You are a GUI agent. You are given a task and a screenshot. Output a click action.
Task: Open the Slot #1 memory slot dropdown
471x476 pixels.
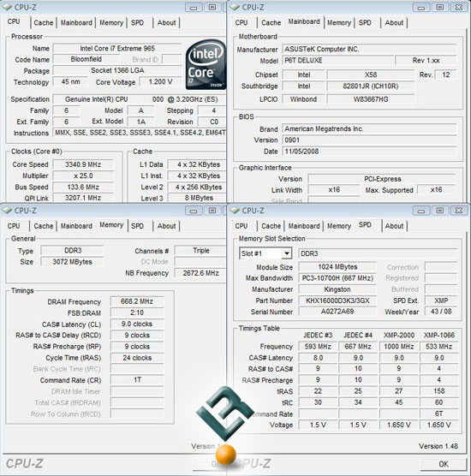(286, 253)
